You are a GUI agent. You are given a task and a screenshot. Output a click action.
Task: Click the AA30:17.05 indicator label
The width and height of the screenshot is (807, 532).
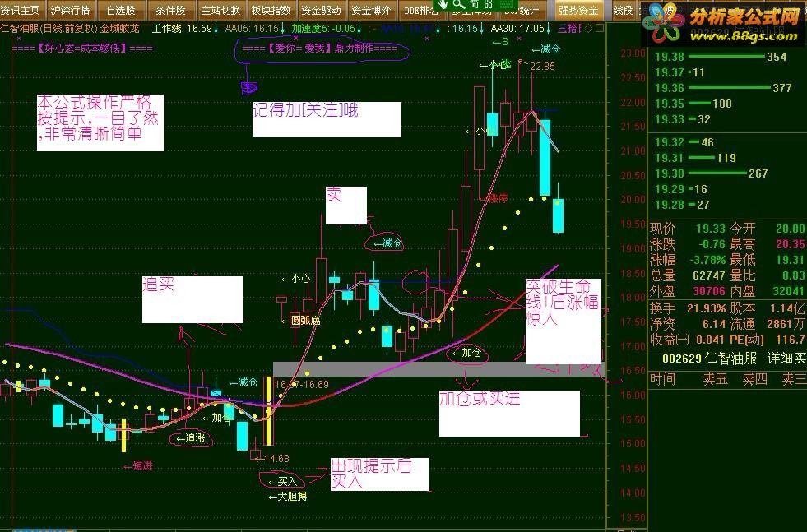point(517,30)
